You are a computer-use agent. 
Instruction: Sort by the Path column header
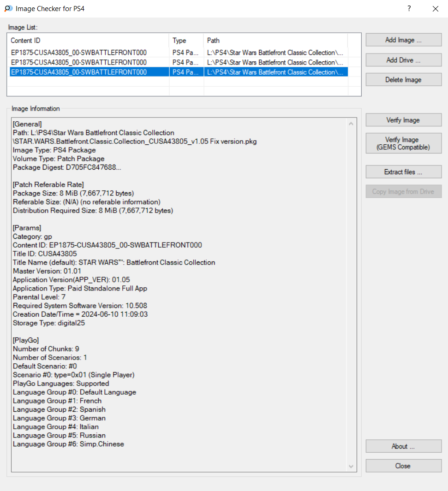pyautogui.click(x=276, y=41)
